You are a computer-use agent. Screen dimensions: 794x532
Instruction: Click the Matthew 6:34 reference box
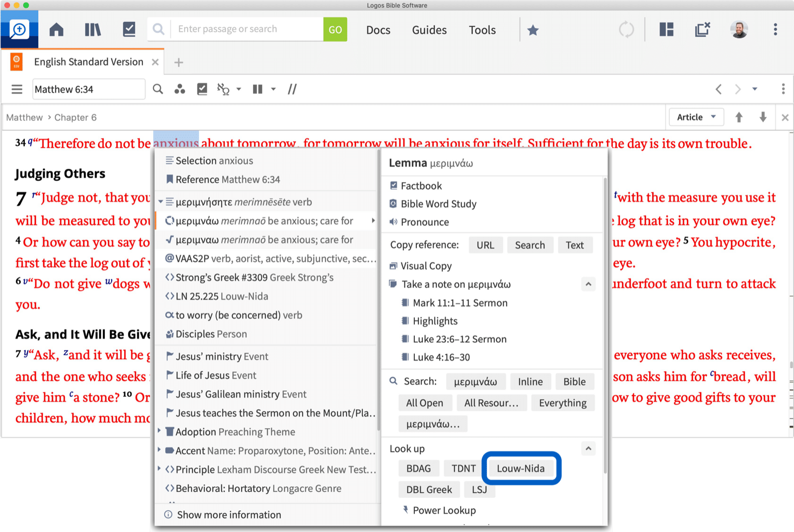[x=89, y=89]
